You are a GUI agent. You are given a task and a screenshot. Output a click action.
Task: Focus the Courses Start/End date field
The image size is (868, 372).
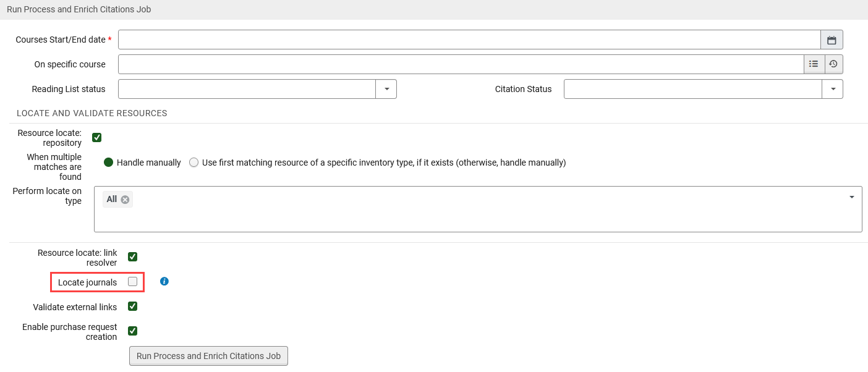(x=469, y=40)
